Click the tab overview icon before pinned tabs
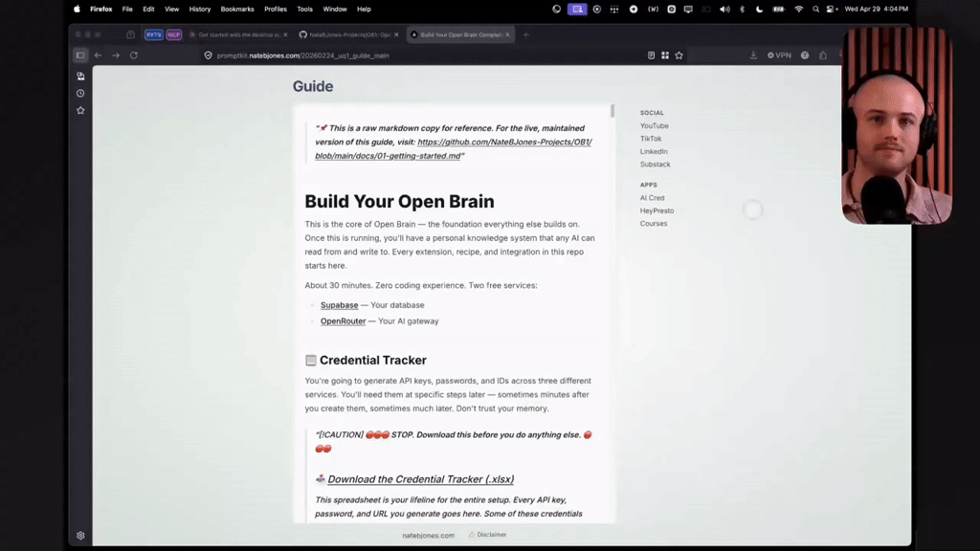The image size is (980, 551). 130,35
